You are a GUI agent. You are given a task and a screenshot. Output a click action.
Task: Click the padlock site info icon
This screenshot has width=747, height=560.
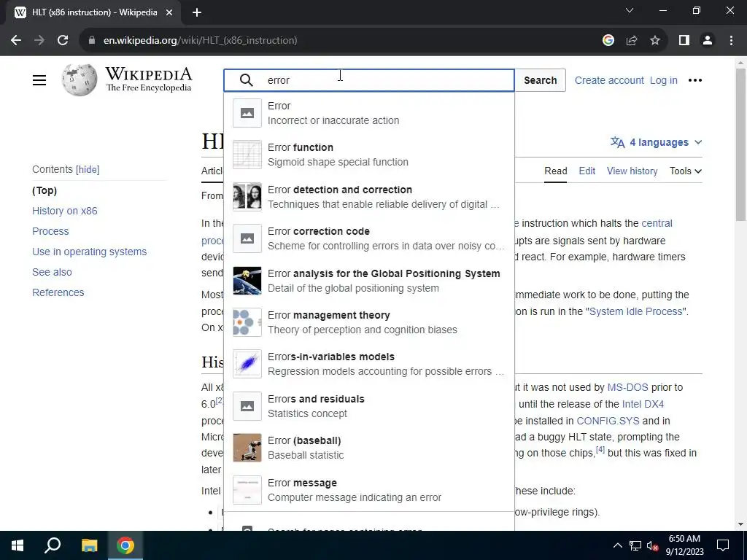click(x=92, y=41)
